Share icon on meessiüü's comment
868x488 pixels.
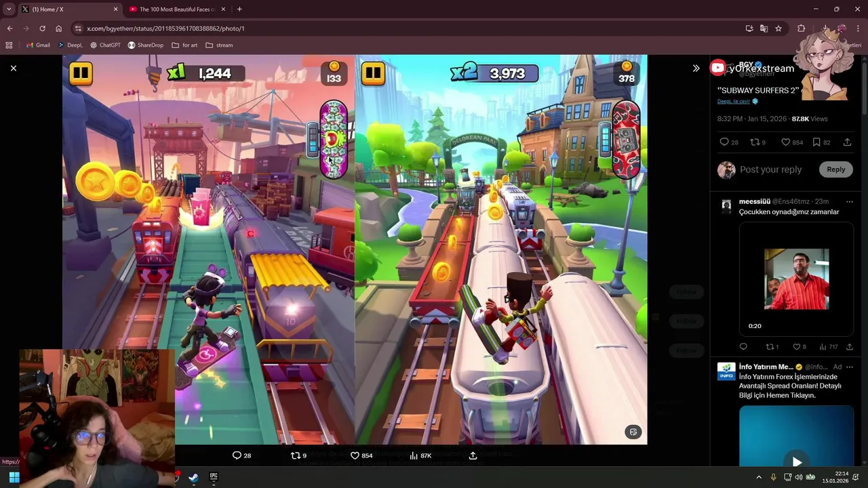[849, 347]
